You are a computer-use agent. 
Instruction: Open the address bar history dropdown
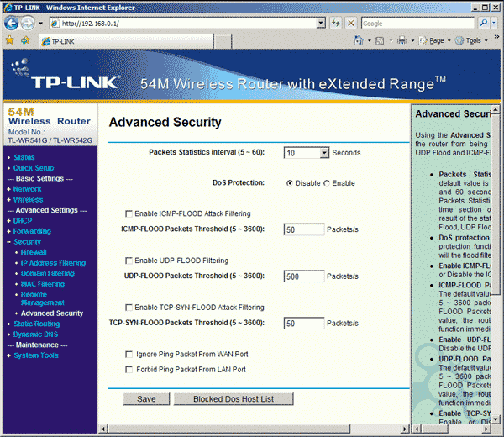coord(321,24)
